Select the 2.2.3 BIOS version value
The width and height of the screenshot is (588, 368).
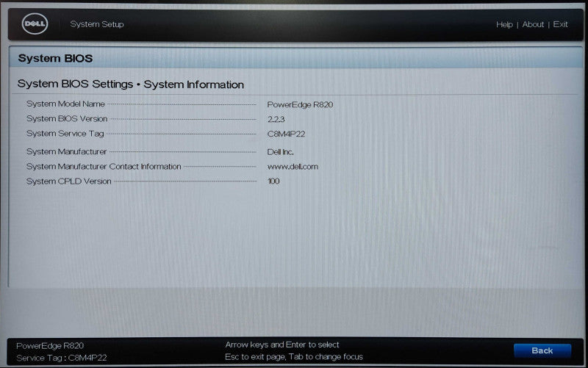(x=276, y=119)
